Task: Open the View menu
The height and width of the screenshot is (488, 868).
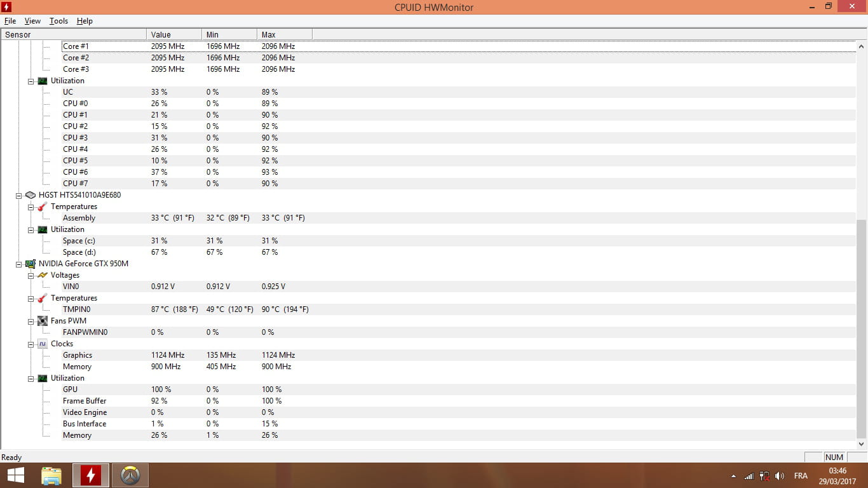Action: click(x=32, y=21)
